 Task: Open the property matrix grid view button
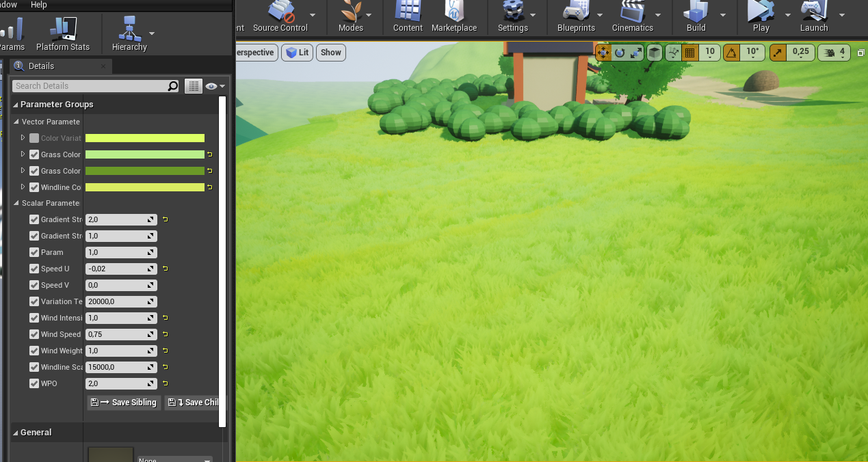[194, 86]
